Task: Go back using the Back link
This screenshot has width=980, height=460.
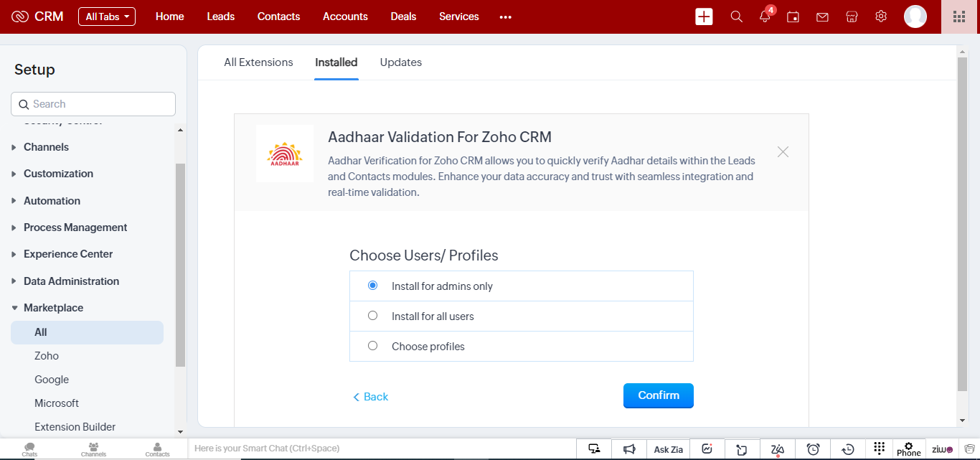Action: (370, 397)
